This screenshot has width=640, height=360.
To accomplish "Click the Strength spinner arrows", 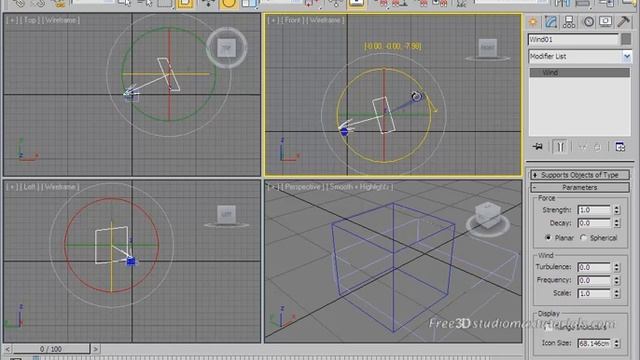I will pos(617,210).
